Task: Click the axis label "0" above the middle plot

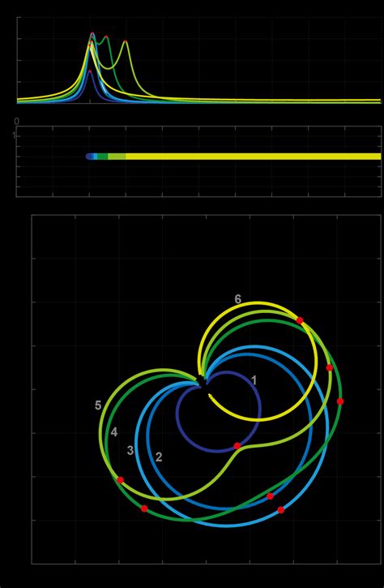Action: tap(16, 121)
